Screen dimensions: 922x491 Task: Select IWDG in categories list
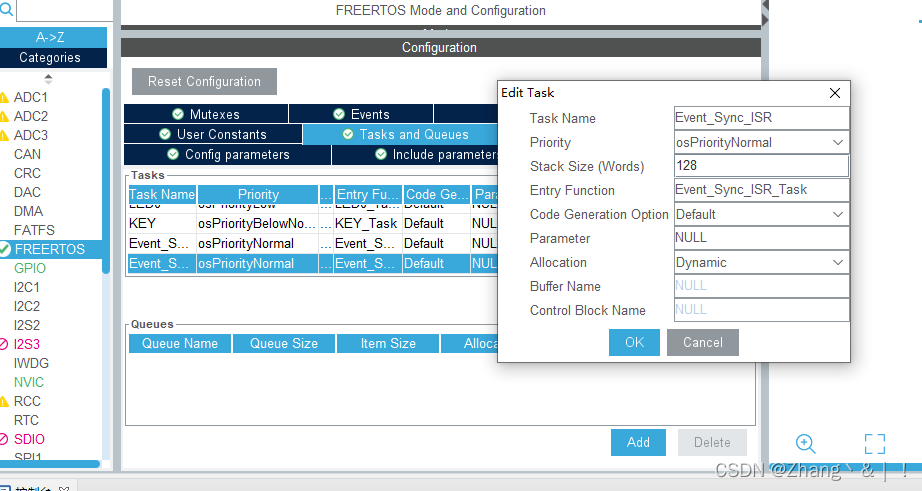click(31, 363)
